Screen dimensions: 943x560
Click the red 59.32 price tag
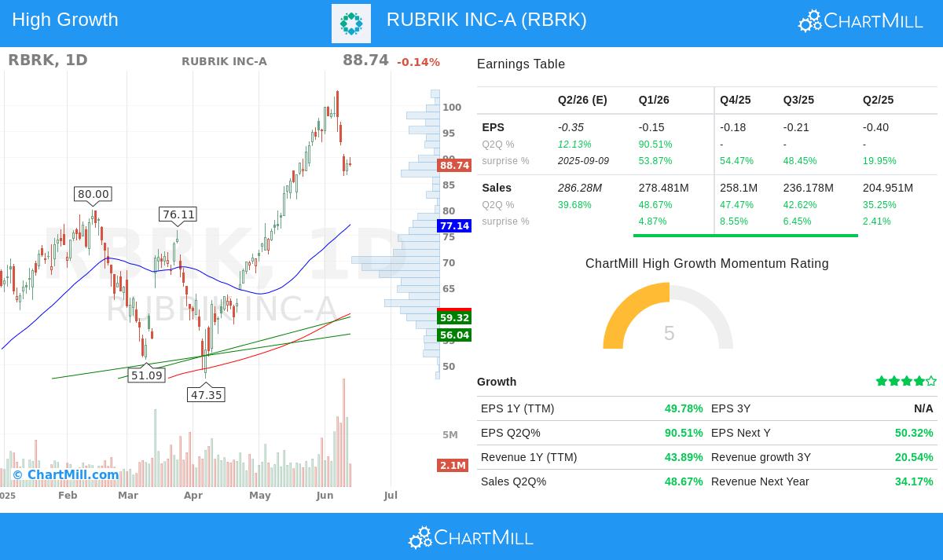pos(454,317)
